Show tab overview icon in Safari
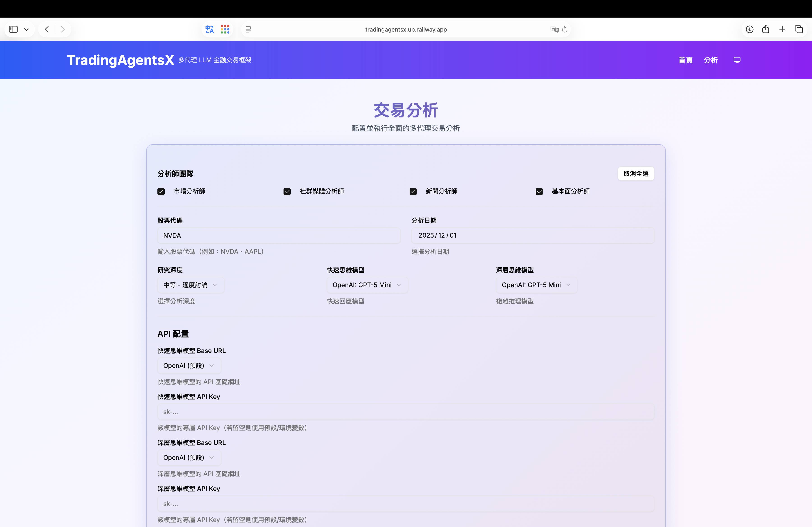Viewport: 812px width, 527px height. coord(799,29)
